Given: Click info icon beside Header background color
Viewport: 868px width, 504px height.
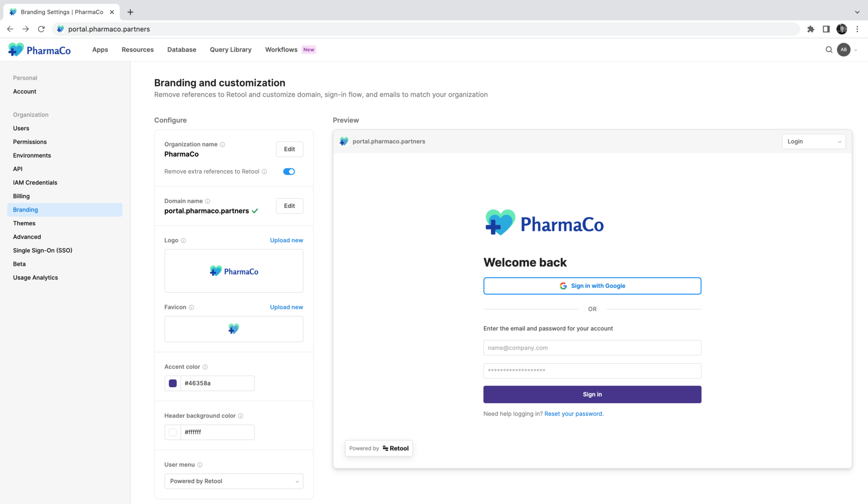Looking at the screenshot, I should point(241,416).
